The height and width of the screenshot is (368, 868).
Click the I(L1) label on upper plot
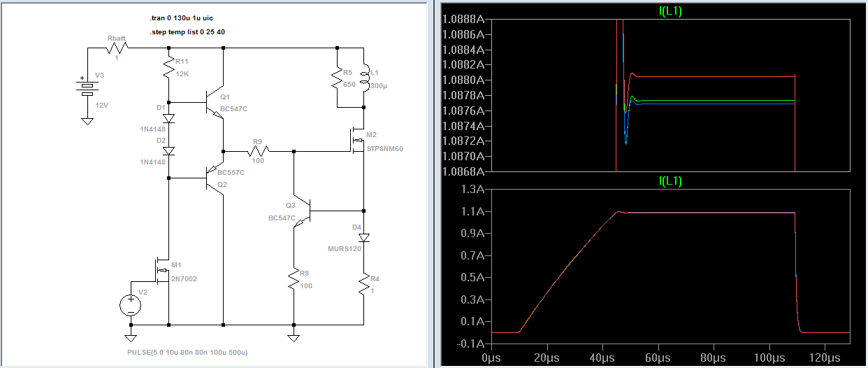(x=670, y=9)
